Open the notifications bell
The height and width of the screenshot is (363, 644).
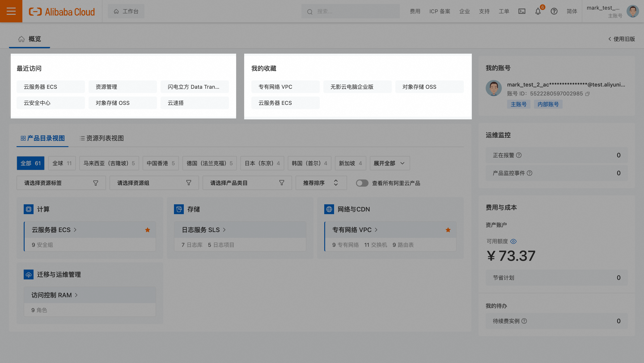(x=538, y=11)
